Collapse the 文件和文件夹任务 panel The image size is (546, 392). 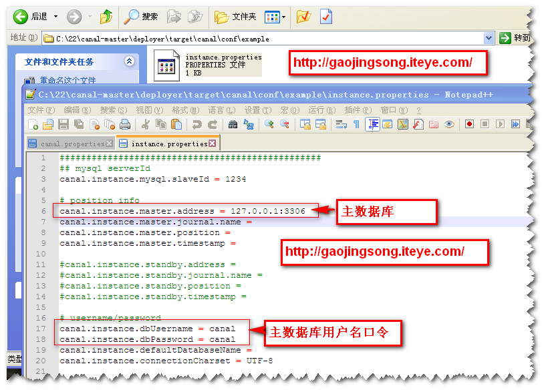129,61
